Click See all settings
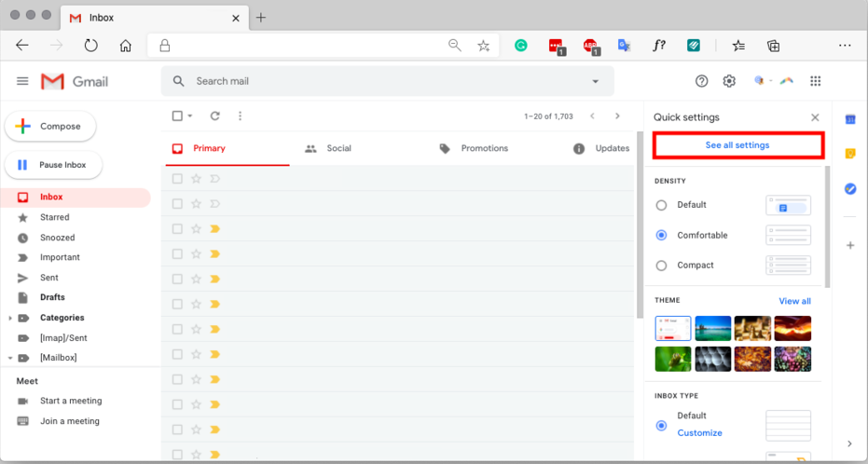Viewport: 868px width, 464px height. click(737, 145)
